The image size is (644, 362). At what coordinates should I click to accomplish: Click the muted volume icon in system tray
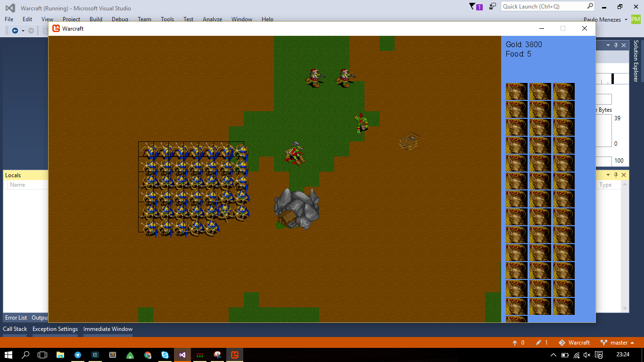tap(587, 354)
